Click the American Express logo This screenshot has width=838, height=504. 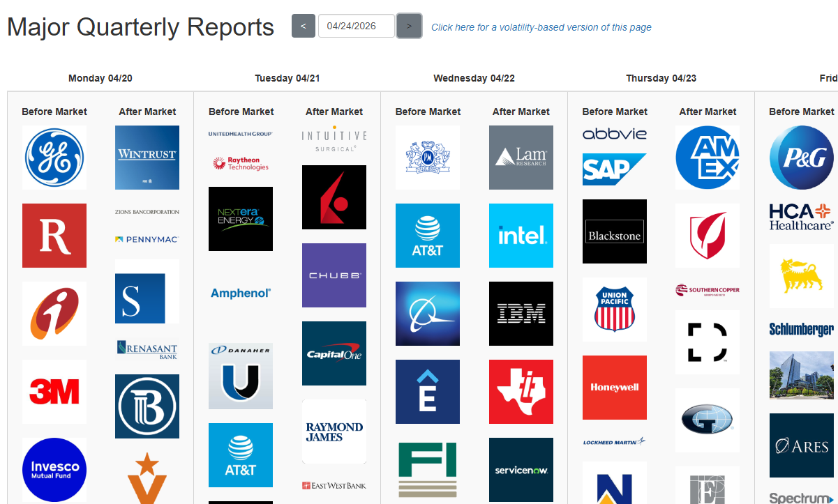click(707, 158)
